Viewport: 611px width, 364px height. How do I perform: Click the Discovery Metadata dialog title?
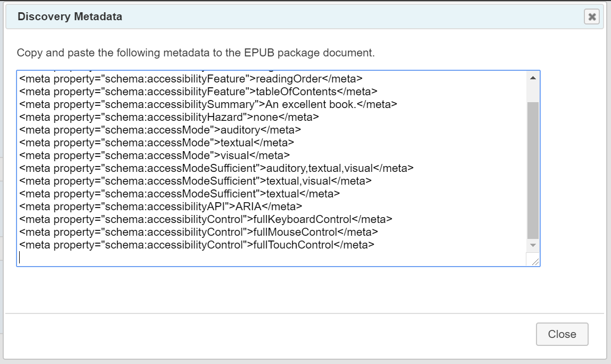[70, 16]
